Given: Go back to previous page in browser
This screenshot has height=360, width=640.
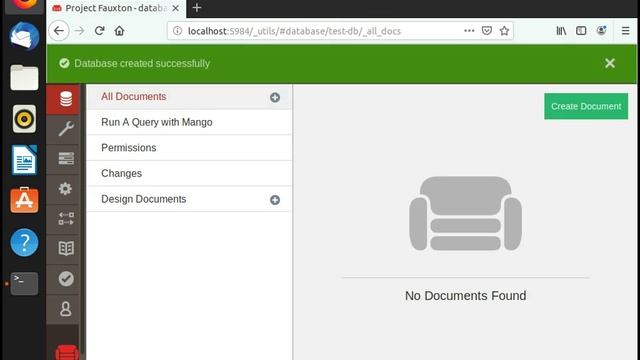Looking at the screenshot, I should point(59,31).
